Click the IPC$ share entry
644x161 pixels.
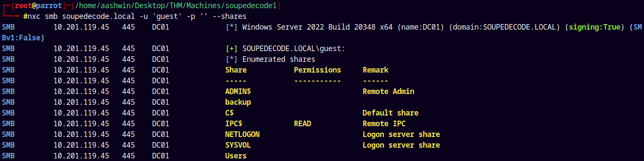[234, 124]
